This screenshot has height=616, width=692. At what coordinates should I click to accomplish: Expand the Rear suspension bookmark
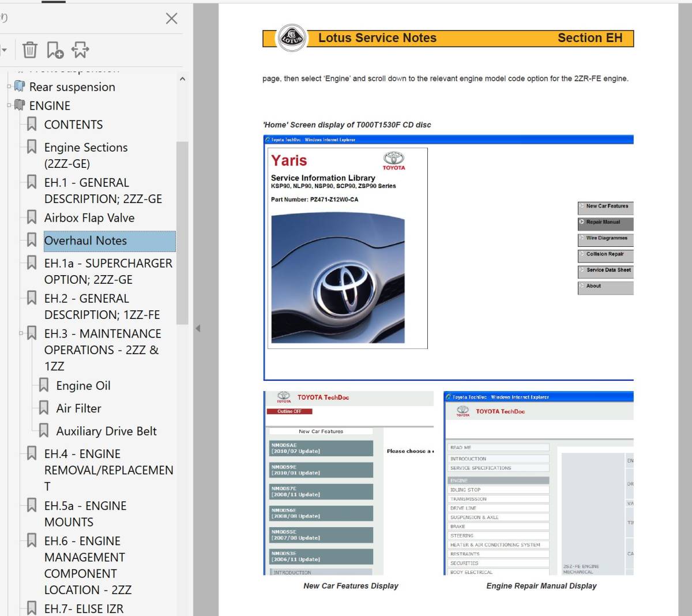(9, 87)
